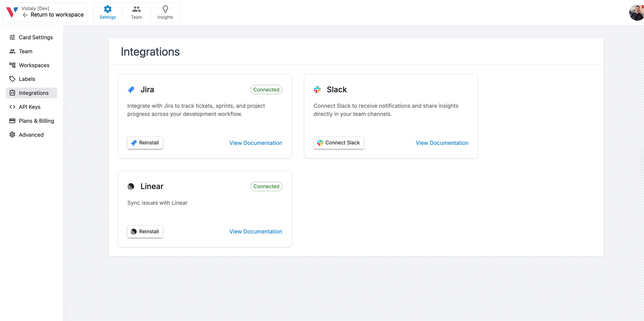Open Insights via the lightbulb icon
644x321 pixels.
click(165, 9)
